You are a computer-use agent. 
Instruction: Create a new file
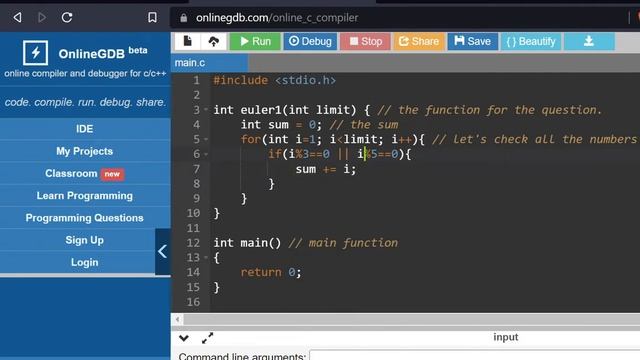[x=187, y=41]
